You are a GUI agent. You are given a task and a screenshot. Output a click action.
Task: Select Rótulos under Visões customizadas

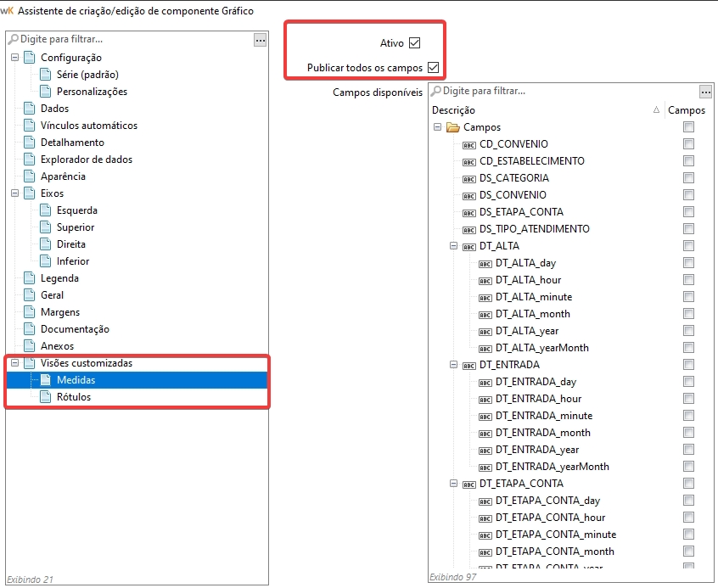coord(74,397)
